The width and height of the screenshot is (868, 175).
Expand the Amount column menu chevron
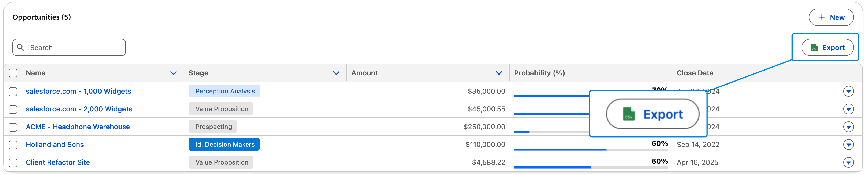tap(499, 73)
